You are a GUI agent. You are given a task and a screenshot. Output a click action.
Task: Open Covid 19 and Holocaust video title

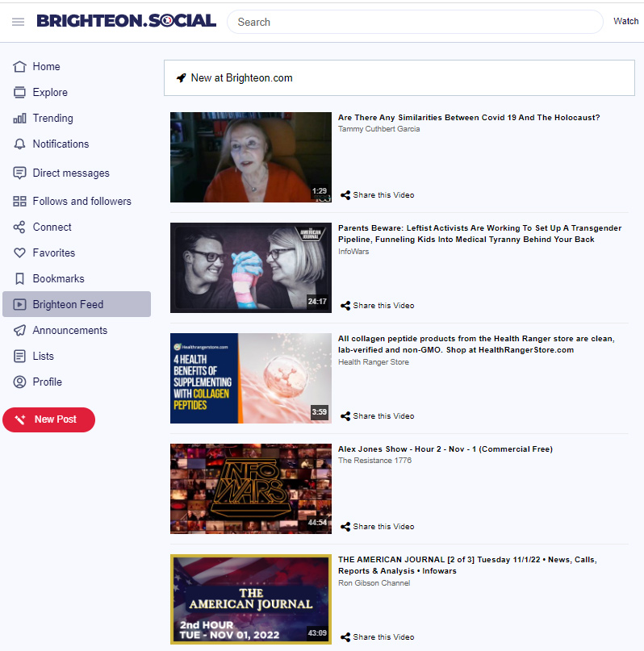click(x=469, y=118)
